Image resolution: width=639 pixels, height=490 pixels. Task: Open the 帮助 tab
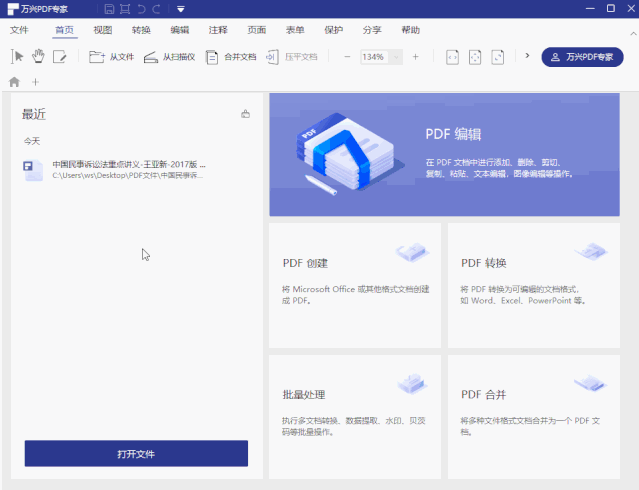(410, 30)
